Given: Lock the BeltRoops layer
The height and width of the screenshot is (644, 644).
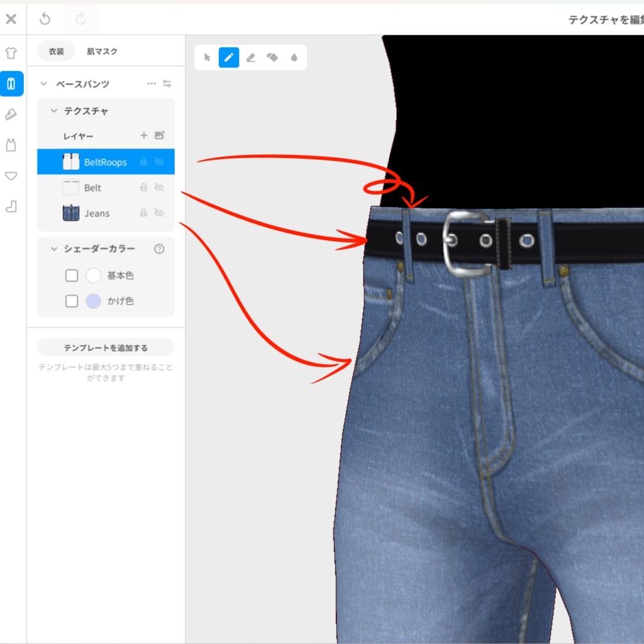Looking at the screenshot, I should (143, 162).
